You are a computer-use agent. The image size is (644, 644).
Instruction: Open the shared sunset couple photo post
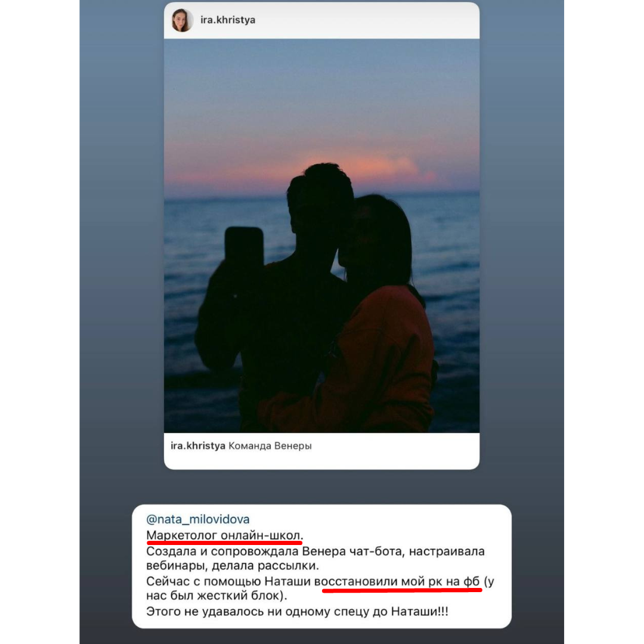[321, 236]
